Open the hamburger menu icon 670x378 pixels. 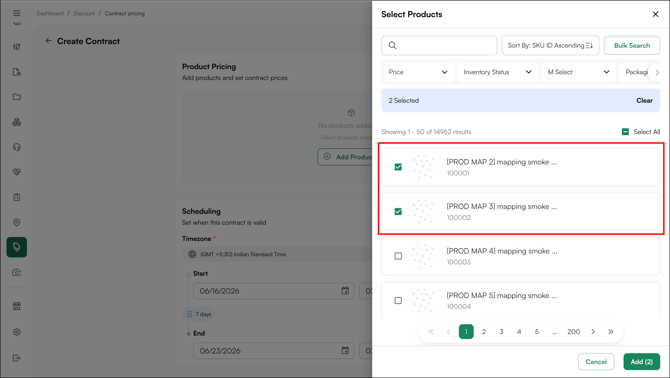[17, 13]
